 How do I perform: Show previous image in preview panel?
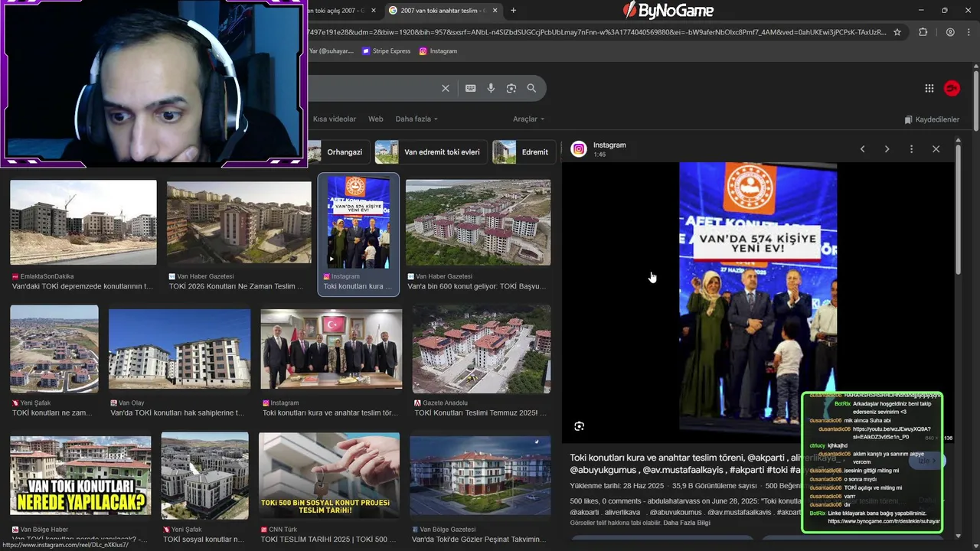click(863, 149)
